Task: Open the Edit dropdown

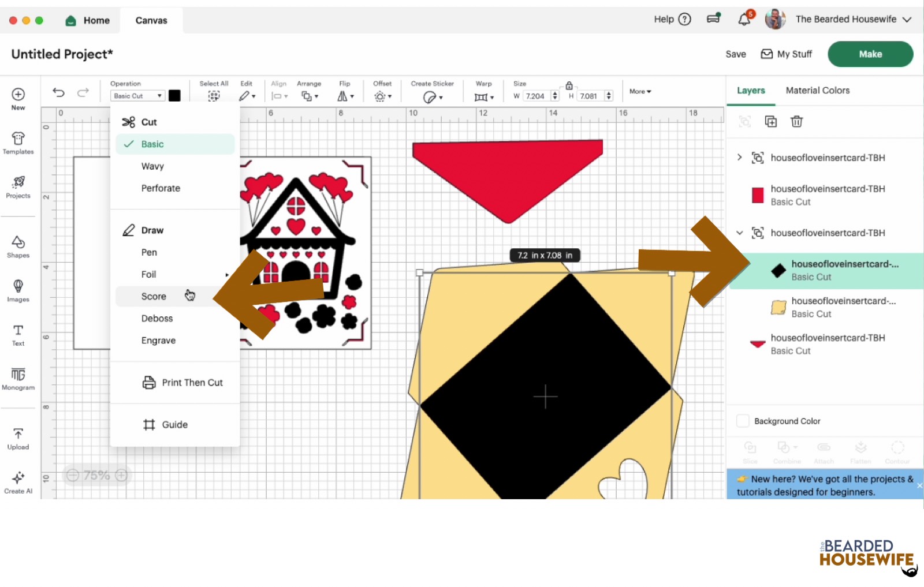Action: coord(247,96)
